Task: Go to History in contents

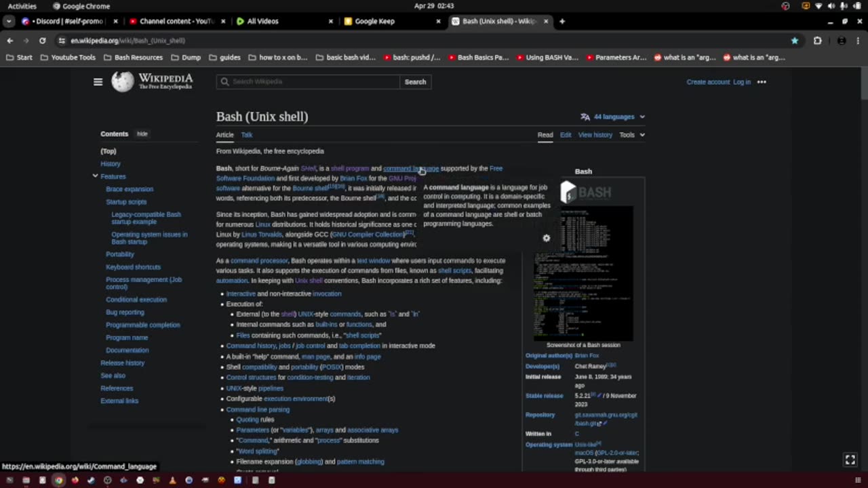Action: [x=111, y=164]
